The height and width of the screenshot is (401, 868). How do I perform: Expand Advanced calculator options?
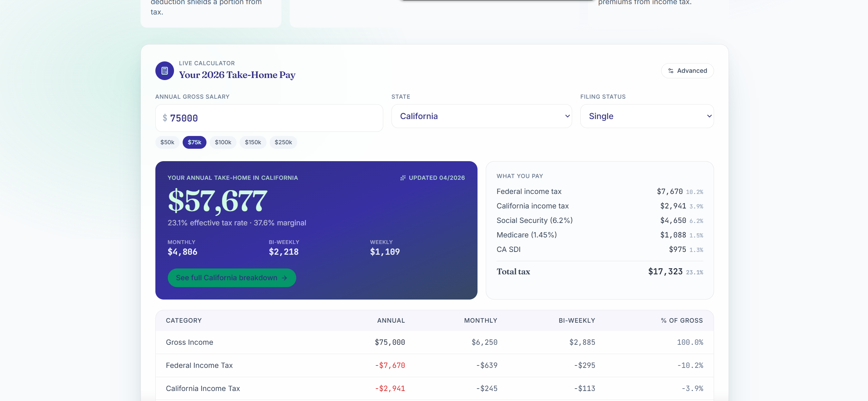[687, 71]
